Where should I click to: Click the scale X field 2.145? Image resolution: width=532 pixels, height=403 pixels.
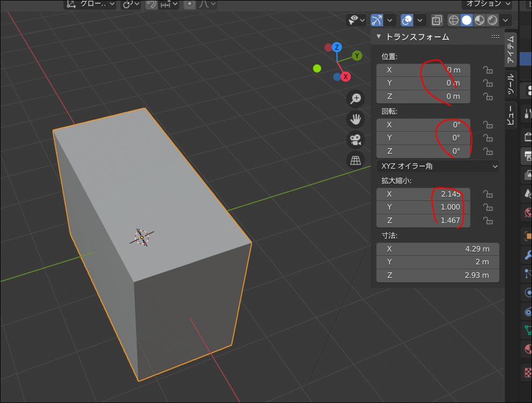423,194
